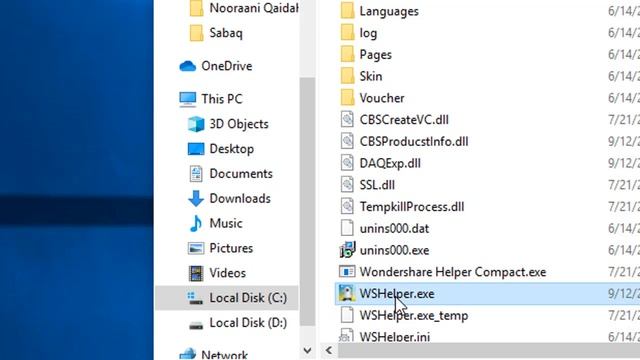Click the OneDrive cloud icon
640x360 pixels.
click(188, 66)
